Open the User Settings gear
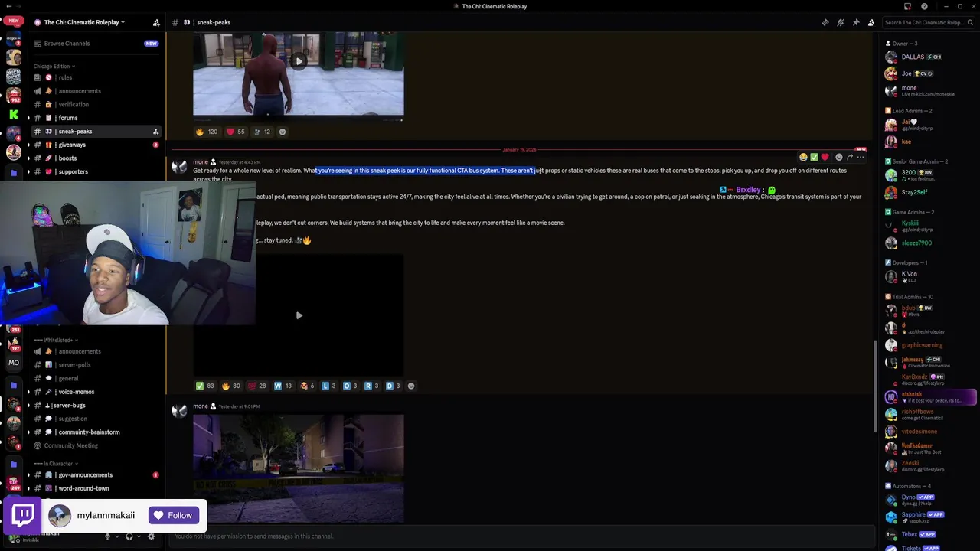Viewport: 980px width, 551px height. point(151,536)
